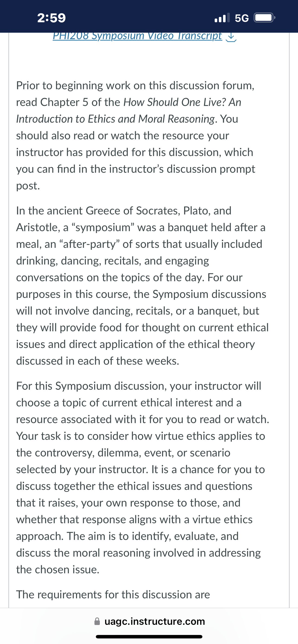Tap the sentence 'Your task is to consider'
Screen dimensions: 298x644
coord(141,453)
